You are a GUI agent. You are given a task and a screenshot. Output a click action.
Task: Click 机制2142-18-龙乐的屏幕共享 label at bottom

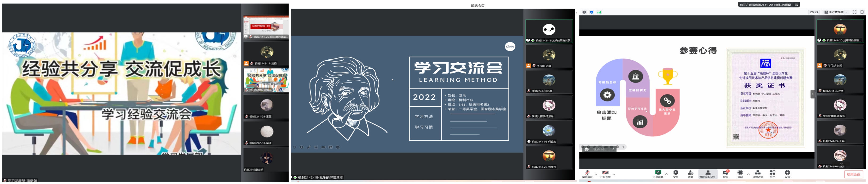point(318,178)
